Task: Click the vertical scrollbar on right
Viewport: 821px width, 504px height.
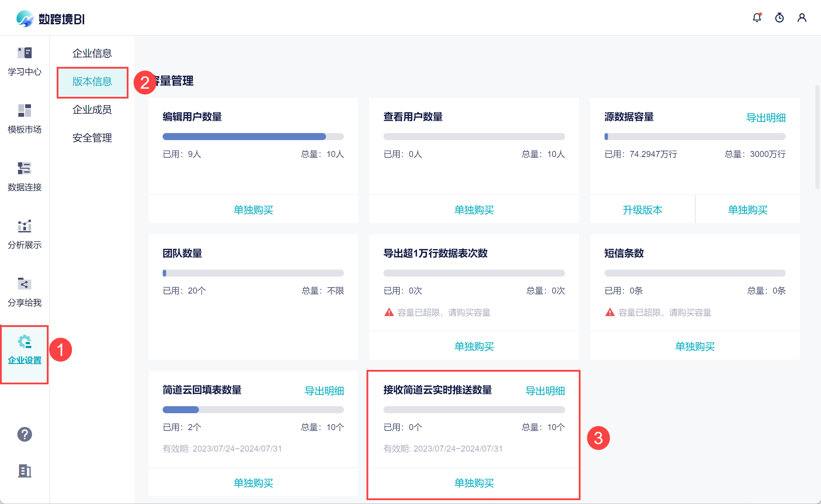Action: pyautogui.click(x=817, y=137)
